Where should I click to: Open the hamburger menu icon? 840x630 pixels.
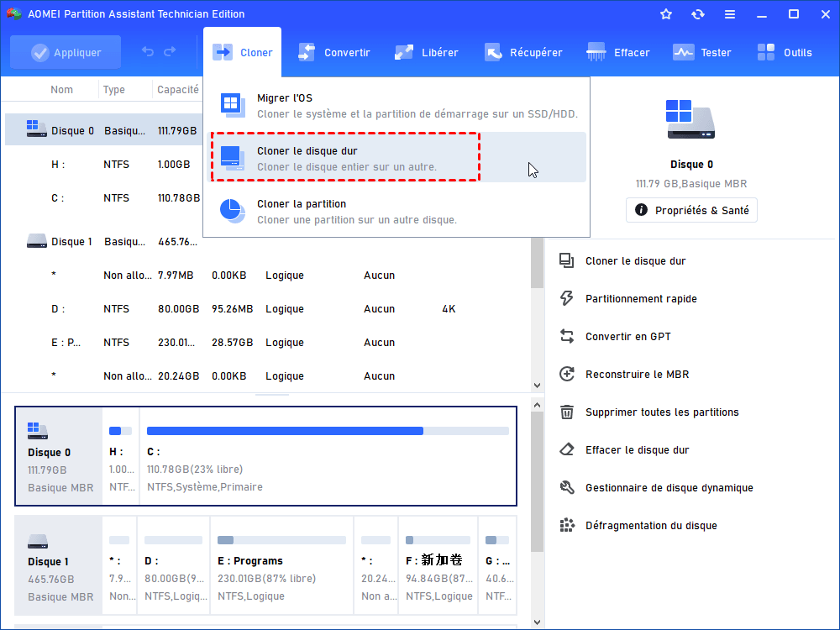(x=730, y=14)
